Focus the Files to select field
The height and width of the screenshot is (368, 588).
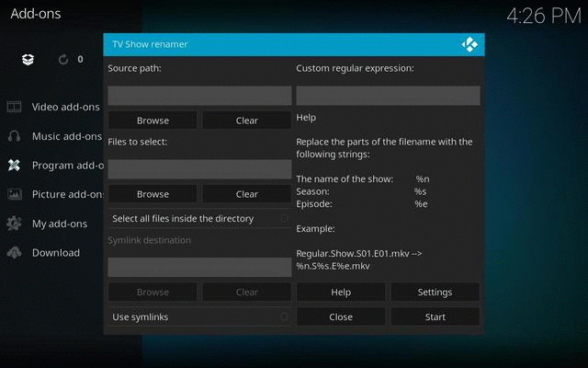[199, 169]
